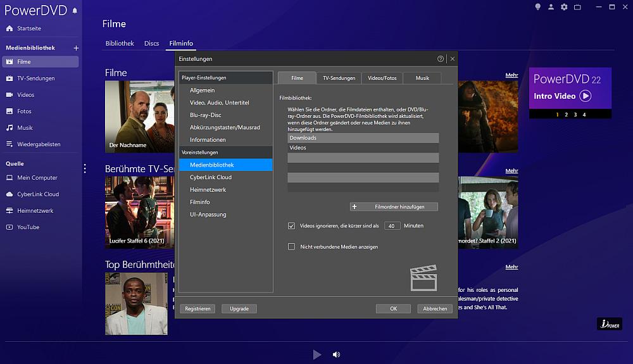Open Der Nachname movie thumbnail
This screenshot has height=364, width=633.
coord(140,116)
